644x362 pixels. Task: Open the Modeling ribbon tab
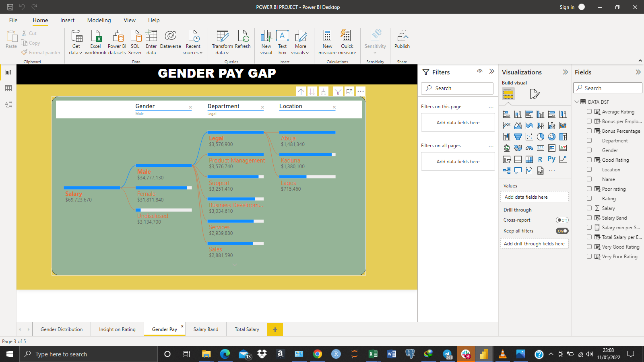click(99, 20)
